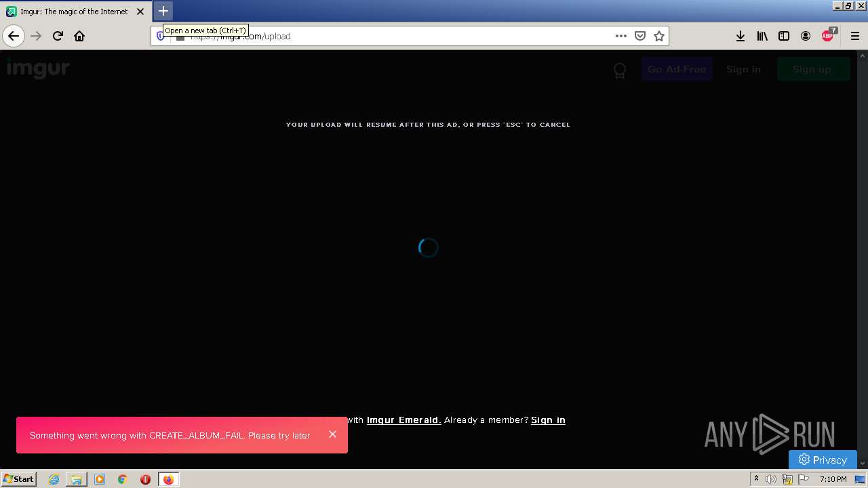Click the network tray icon
This screenshot has width=868, height=488.
(787, 479)
